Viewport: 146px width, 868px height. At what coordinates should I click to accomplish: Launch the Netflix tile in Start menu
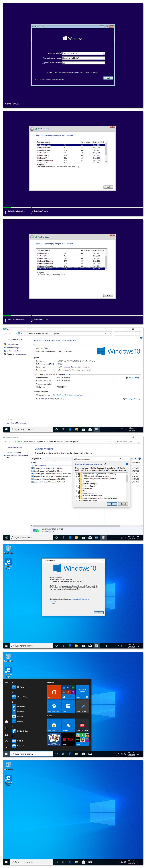pos(68,740)
